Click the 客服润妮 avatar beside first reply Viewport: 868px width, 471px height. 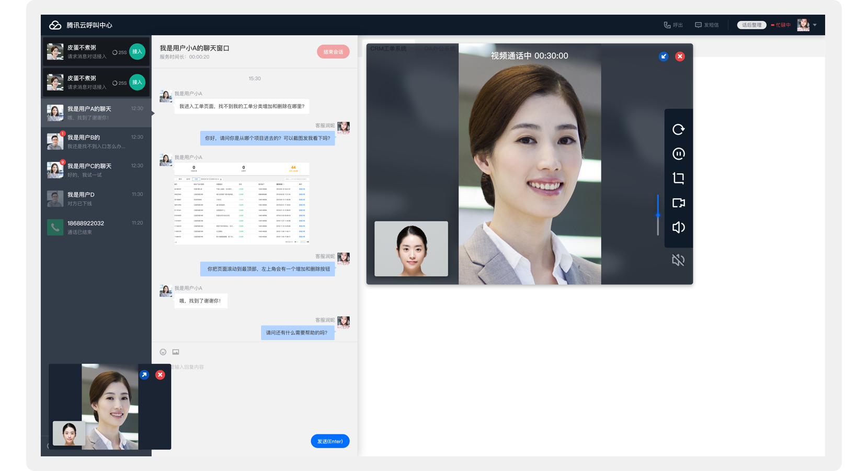344,127
